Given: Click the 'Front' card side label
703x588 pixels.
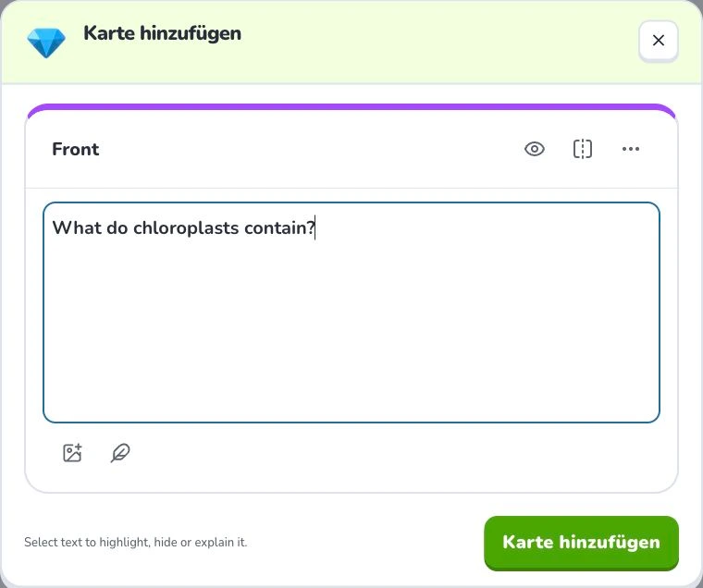Looking at the screenshot, I should point(75,149).
